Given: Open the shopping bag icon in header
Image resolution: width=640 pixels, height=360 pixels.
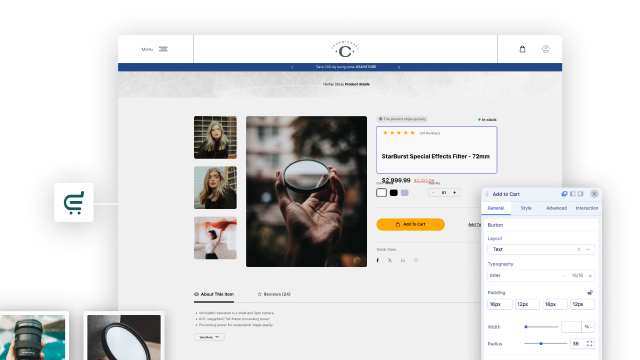Looking at the screenshot, I should pyautogui.click(x=522, y=49).
